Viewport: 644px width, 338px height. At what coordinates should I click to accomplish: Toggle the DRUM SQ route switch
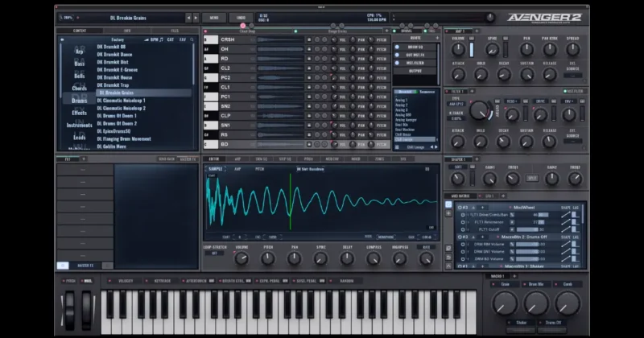[397, 47]
